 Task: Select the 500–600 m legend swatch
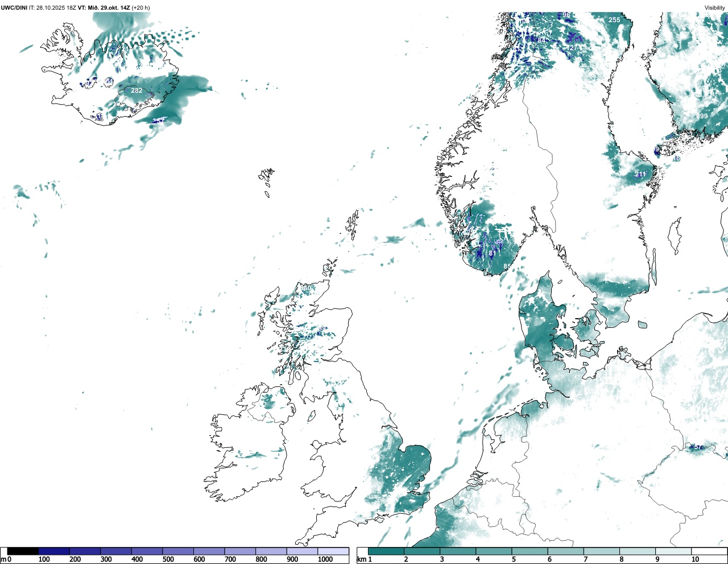click(178, 551)
